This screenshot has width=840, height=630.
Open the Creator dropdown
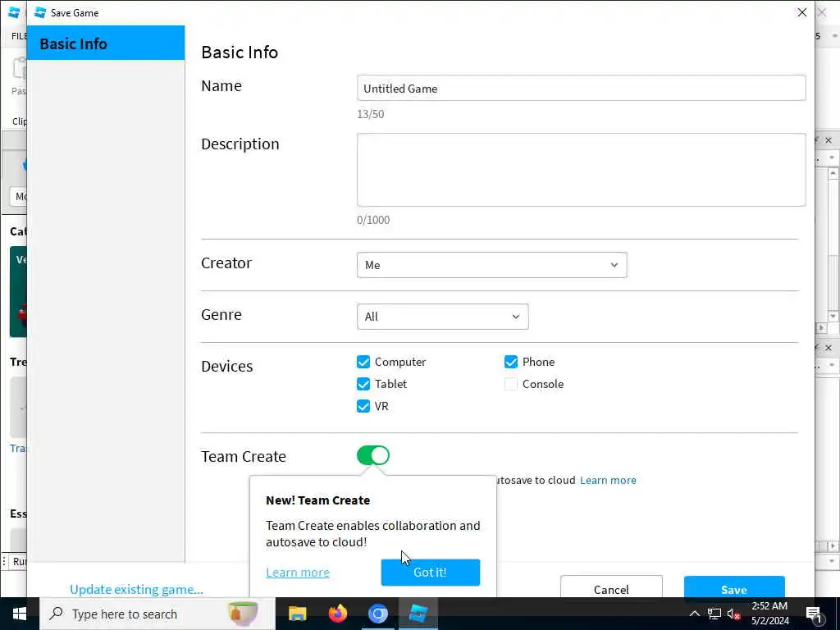(492, 265)
